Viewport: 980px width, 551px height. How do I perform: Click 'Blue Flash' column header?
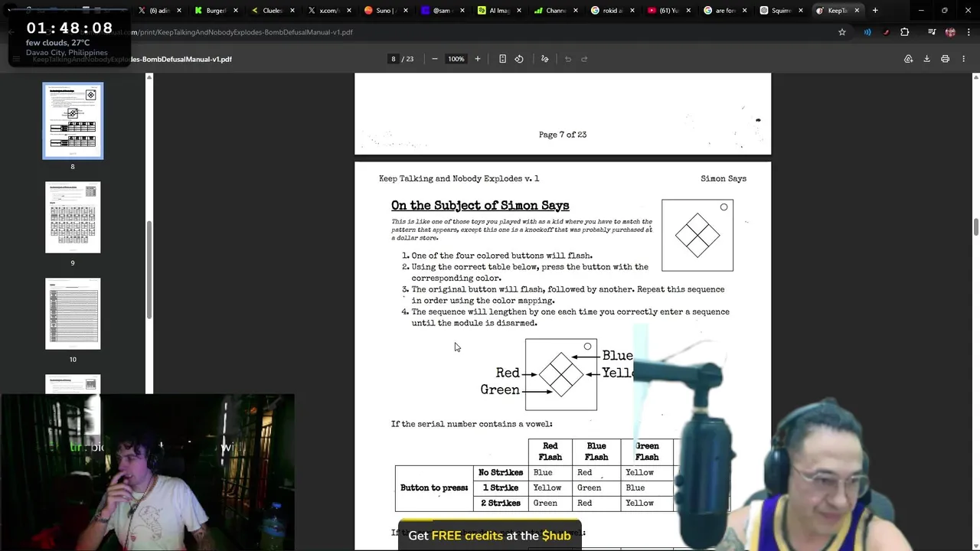click(x=596, y=452)
